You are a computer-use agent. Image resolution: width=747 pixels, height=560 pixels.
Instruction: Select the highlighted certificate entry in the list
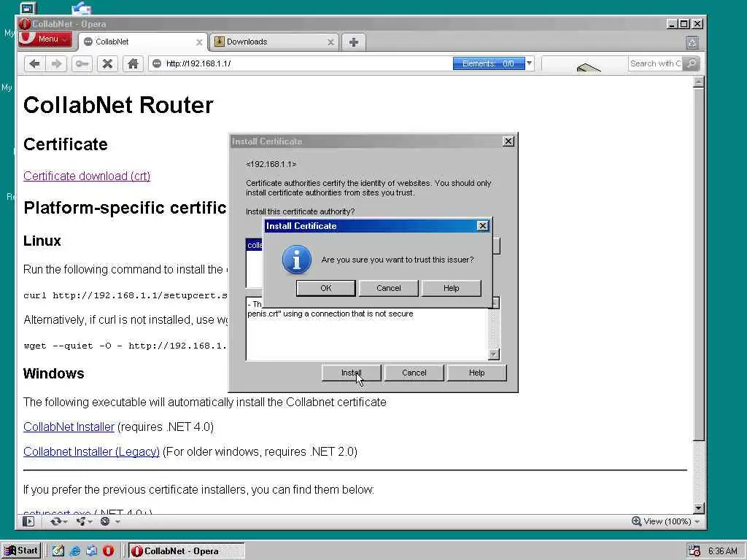[x=255, y=245]
